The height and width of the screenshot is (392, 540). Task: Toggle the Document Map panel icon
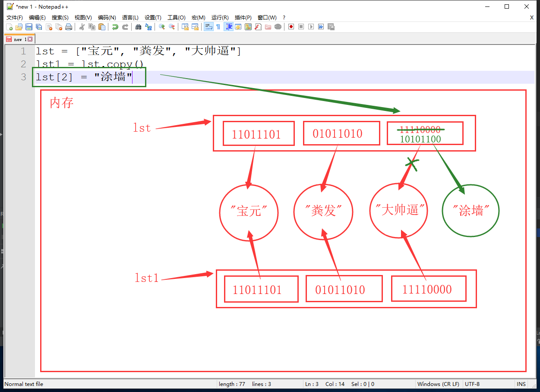(248, 27)
